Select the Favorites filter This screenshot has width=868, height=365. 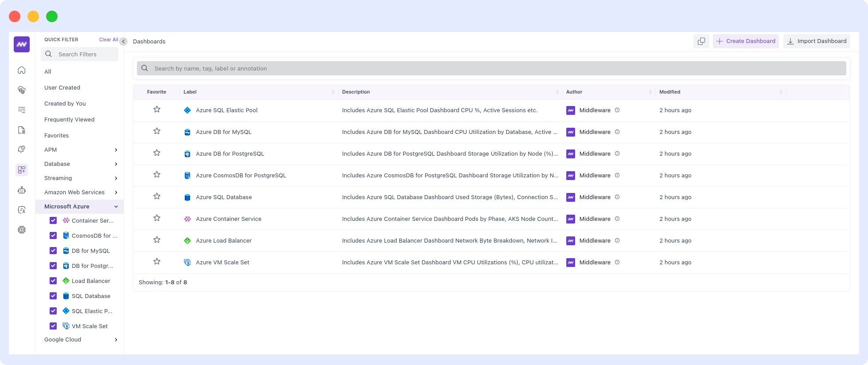point(57,136)
